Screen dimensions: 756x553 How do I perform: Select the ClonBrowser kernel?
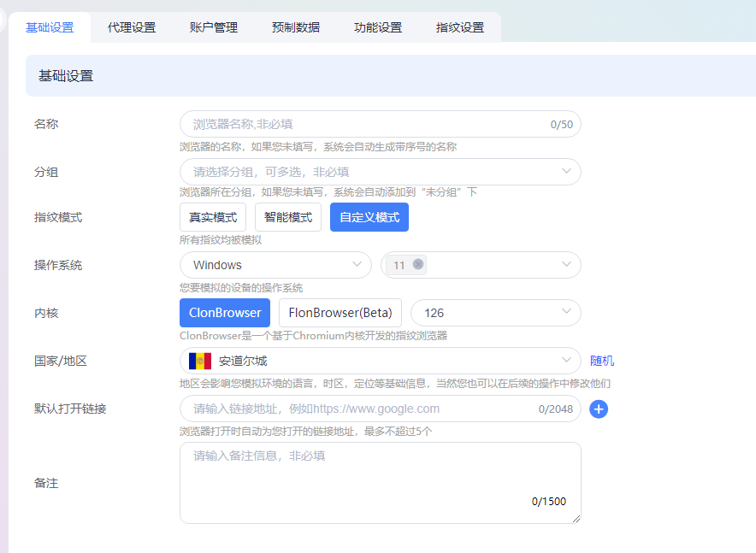coord(225,313)
